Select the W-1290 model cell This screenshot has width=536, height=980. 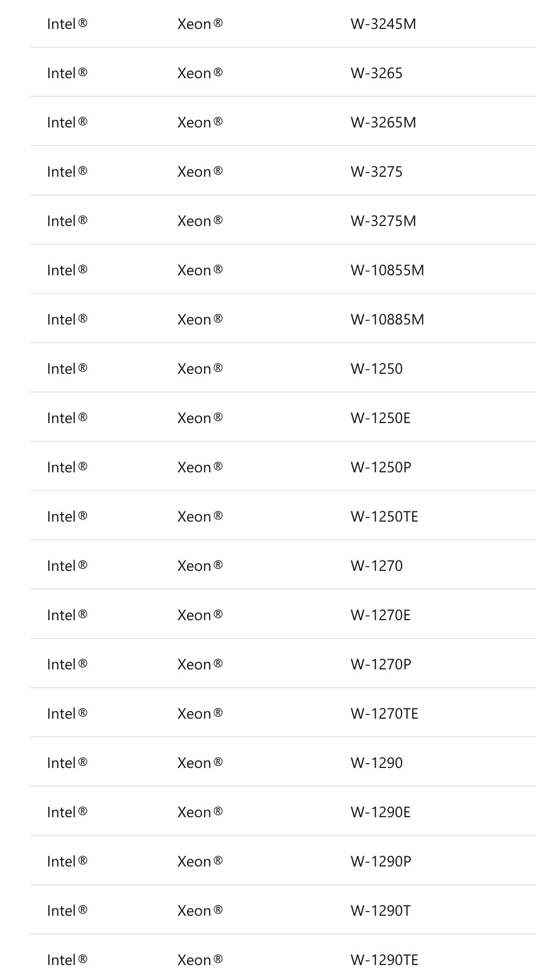pyautogui.click(x=376, y=763)
